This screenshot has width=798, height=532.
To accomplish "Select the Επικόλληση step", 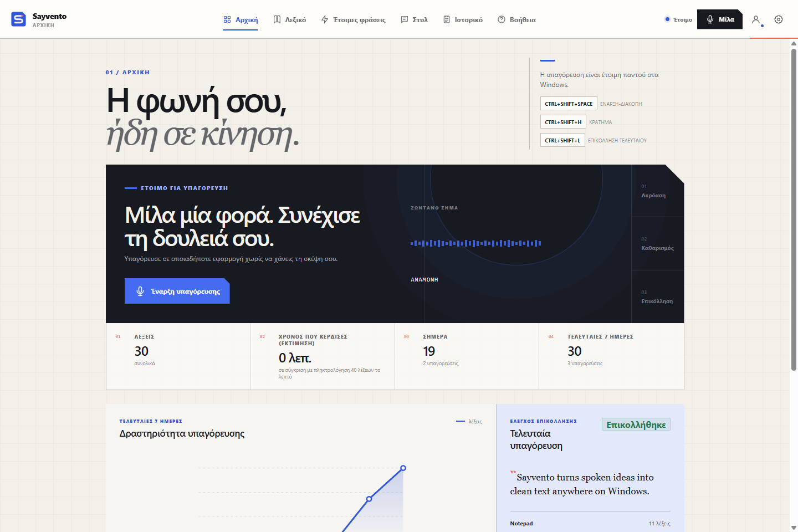I will click(x=658, y=297).
